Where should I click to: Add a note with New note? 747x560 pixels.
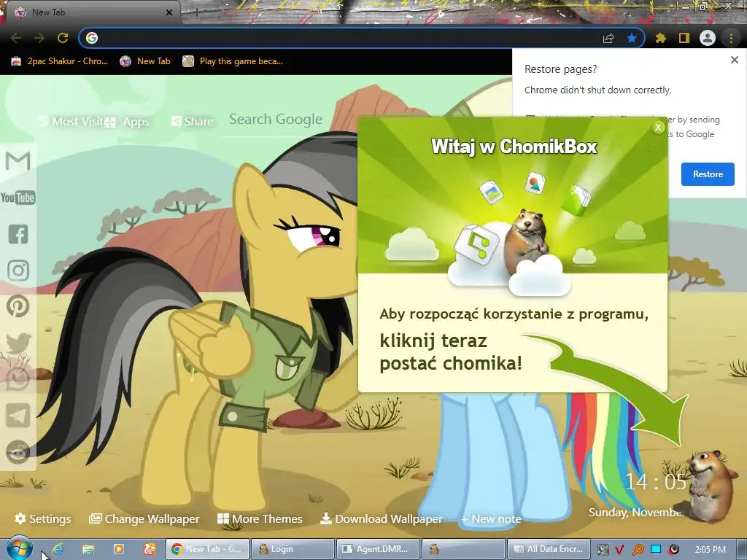click(491, 519)
